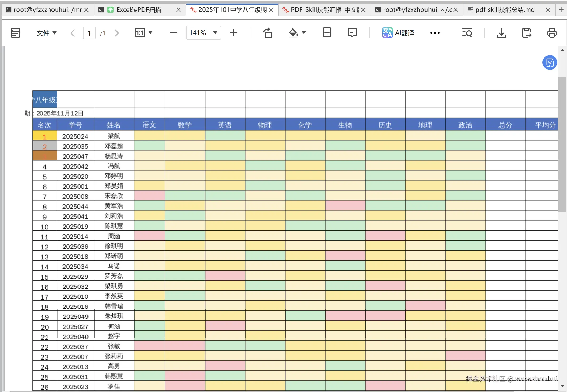Zoom out with the minus button
This screenshot has width=567, height=392.
tap(174, 33)
